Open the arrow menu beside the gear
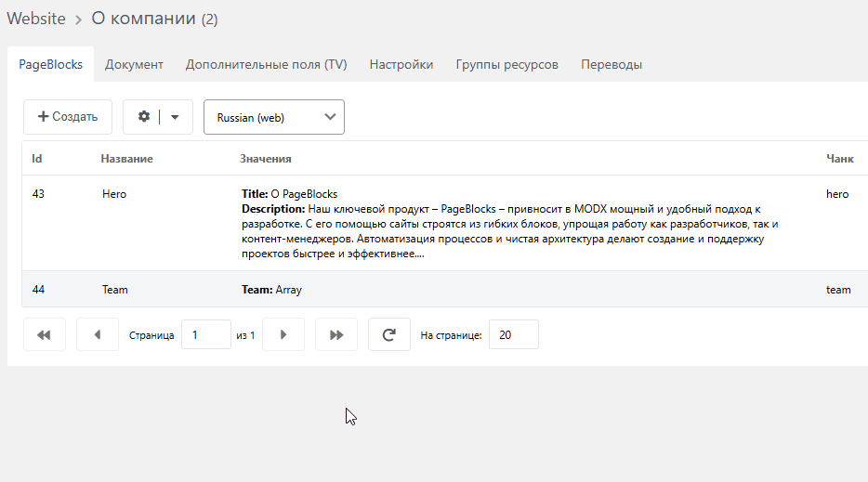The height and width of the screenshot is (482, 868). (175, 117)
